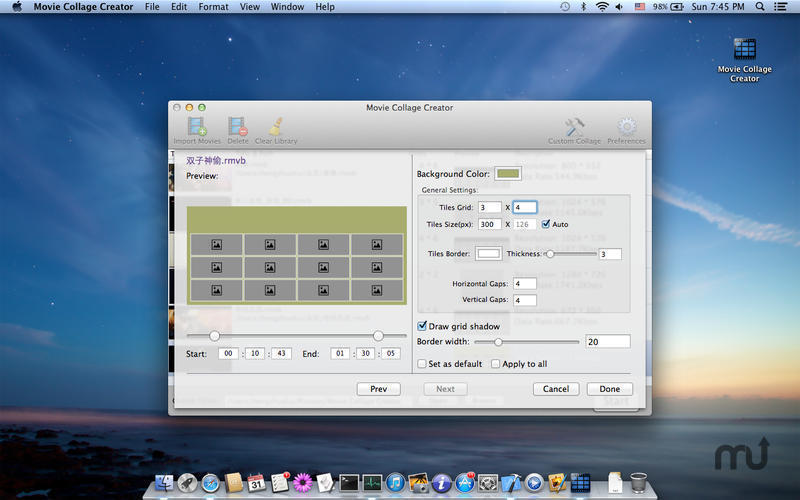The image size is (800, 500).
Task: Open the Background Color swatch
Action: [508, 174]
